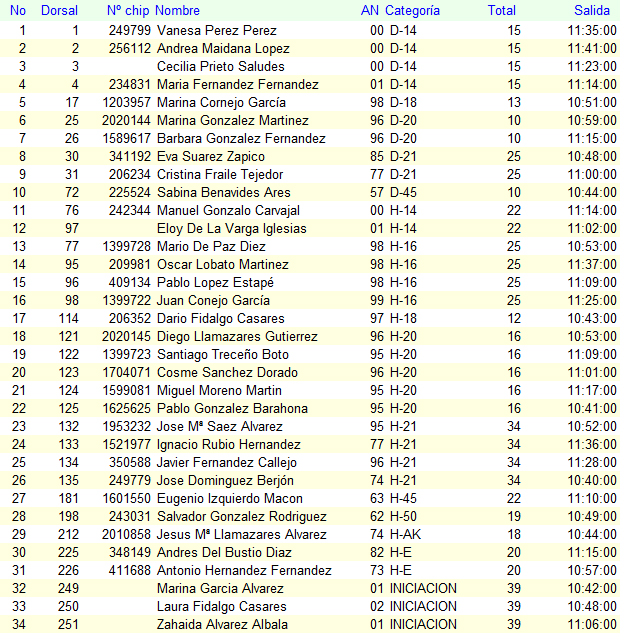Screen dimensions: 624x640
Task: Select chip number 2020144 cell
Action: tap(127, 121)
